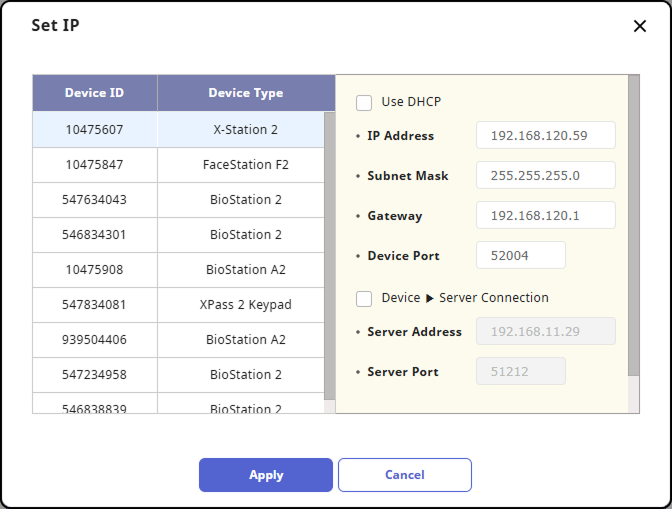Close the Set IP dialog

(640, 26)
